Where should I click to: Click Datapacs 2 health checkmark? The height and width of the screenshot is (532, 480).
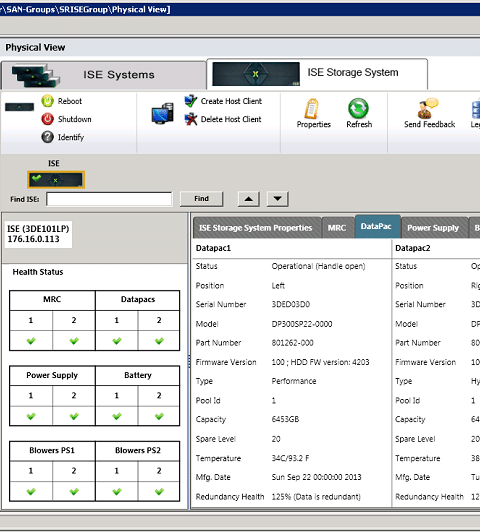159,341
